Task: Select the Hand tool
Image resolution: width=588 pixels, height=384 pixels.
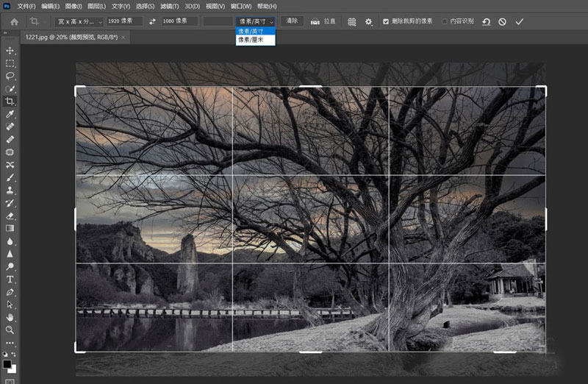Action: (10, 318)
